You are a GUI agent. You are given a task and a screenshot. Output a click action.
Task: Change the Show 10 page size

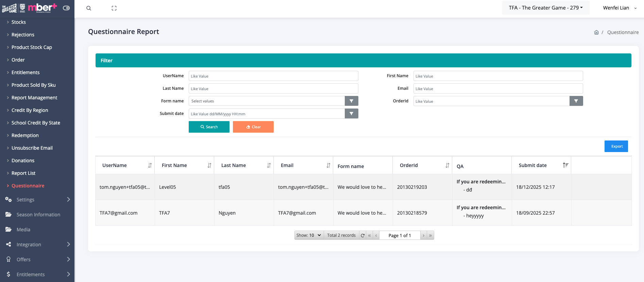(308, 235)
